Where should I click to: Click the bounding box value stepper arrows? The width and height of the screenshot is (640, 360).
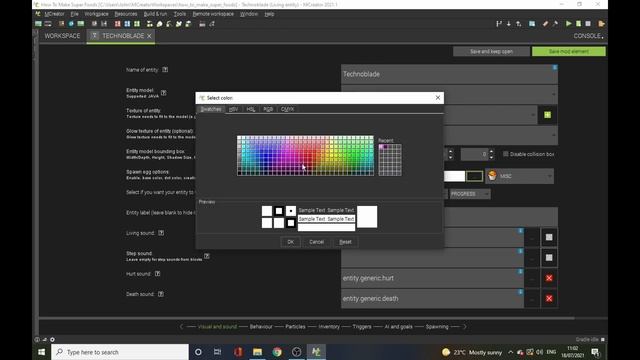coord(491,154)
